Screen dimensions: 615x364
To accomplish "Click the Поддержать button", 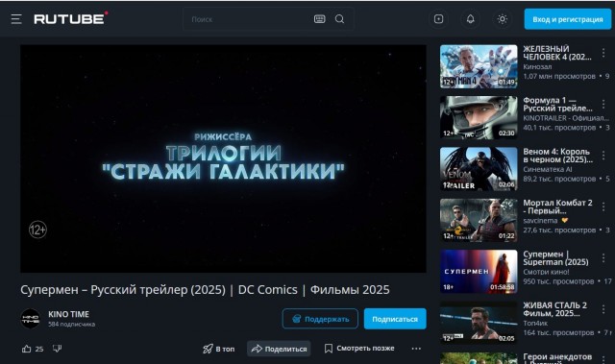I will pos(320,319).
